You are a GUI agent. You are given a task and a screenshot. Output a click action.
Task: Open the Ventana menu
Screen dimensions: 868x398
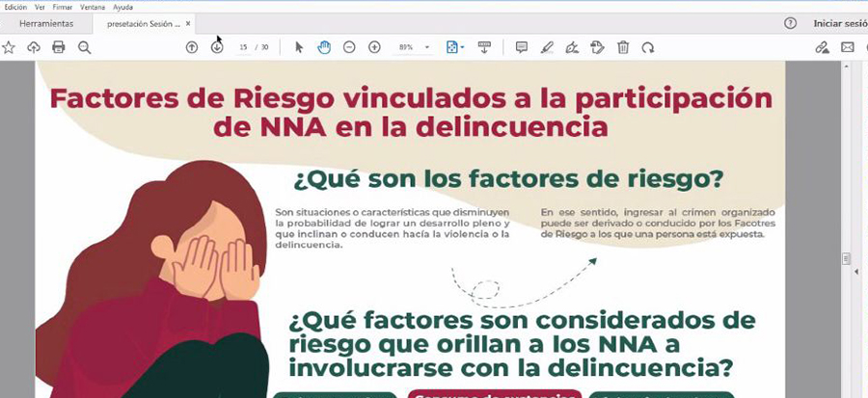[x=93, y=7]
